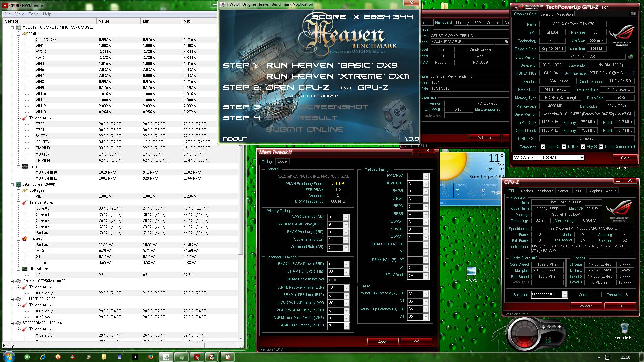Open the folder icon on taskbar
The height and width of the screenshot is (362, 644).
click(x=104, y=357)
